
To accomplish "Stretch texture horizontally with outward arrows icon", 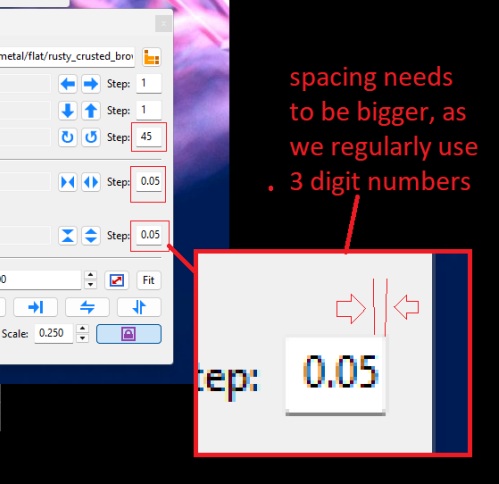I will point(91,182).
